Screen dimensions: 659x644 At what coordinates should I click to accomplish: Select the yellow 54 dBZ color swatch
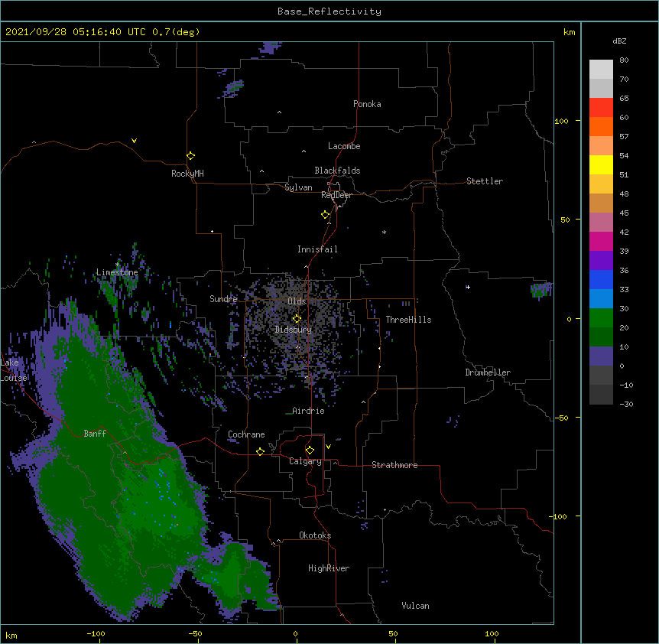(x=601, y=164)
